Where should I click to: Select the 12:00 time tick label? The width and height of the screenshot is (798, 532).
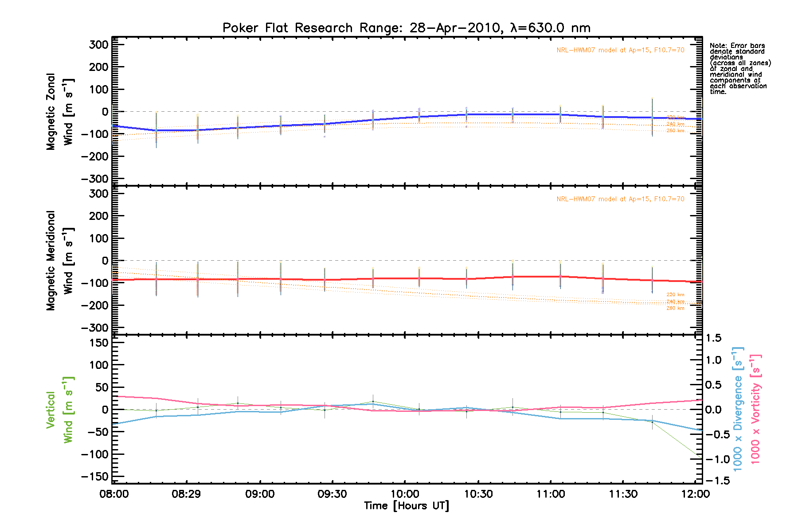696,494
